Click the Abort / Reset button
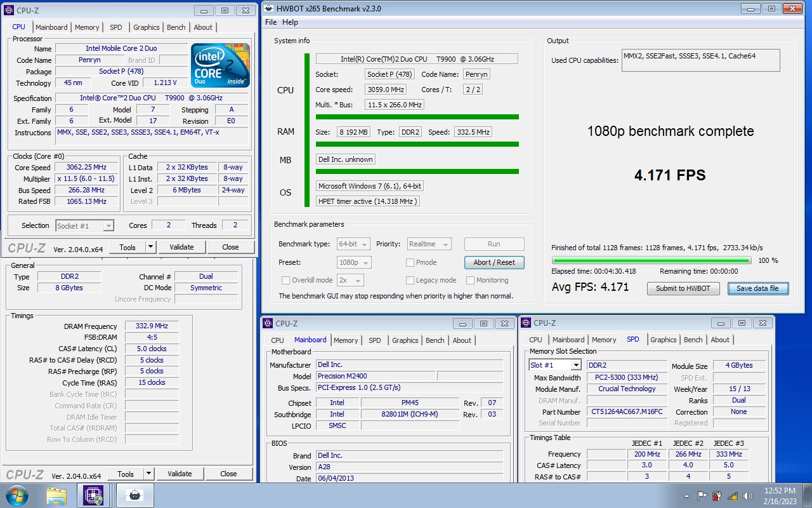Screen dimensions: 812x508 (x=494, y=262)
